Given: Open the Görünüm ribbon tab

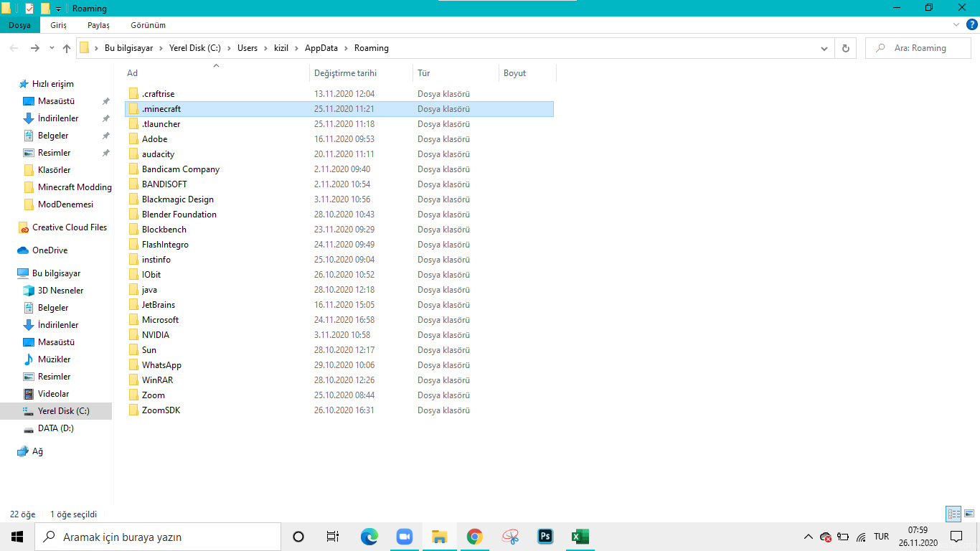Looking at the screenshot, I should pyautogui.click(x=149, y=25).
